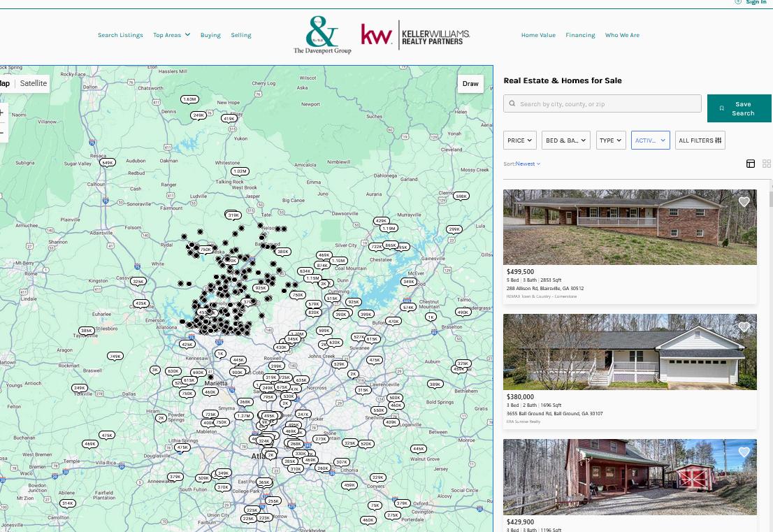Zoom out the map with minus button
Screen dimensions: 773x532
(x=2, y=133)
